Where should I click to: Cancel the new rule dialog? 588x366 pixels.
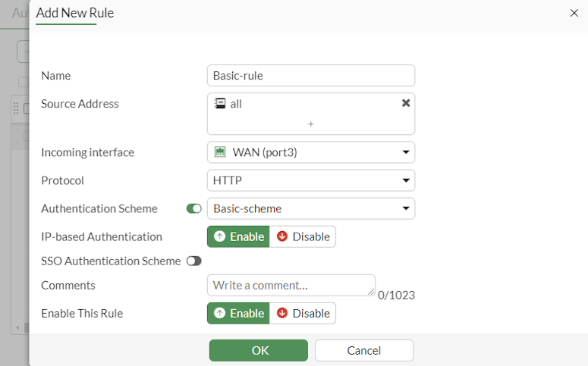click(363, 350)
